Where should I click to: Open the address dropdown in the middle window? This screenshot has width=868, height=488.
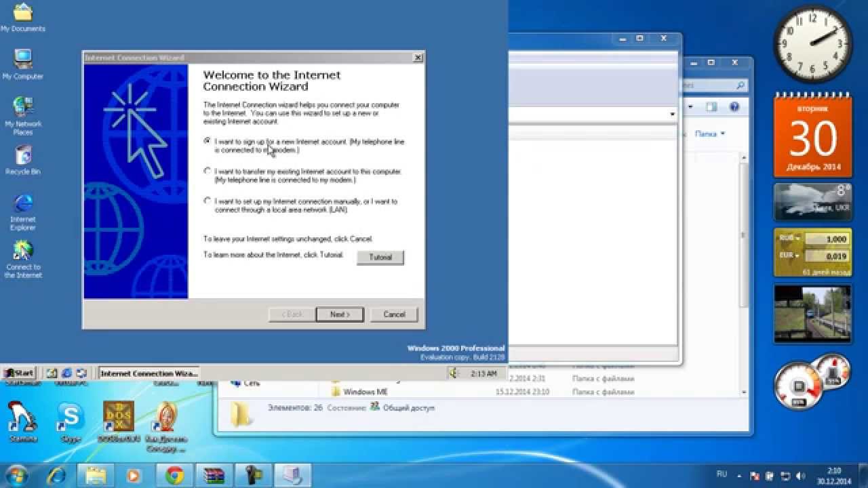(x=672, y=115)
